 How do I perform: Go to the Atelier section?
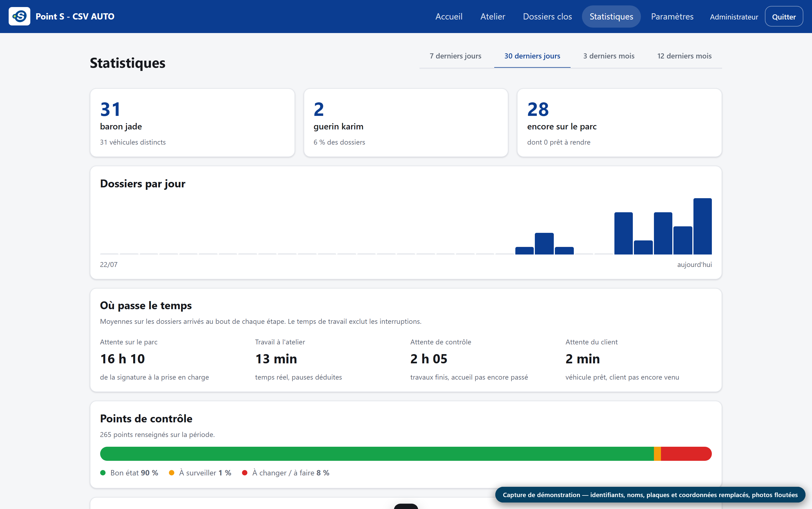(x=492, y=17)
